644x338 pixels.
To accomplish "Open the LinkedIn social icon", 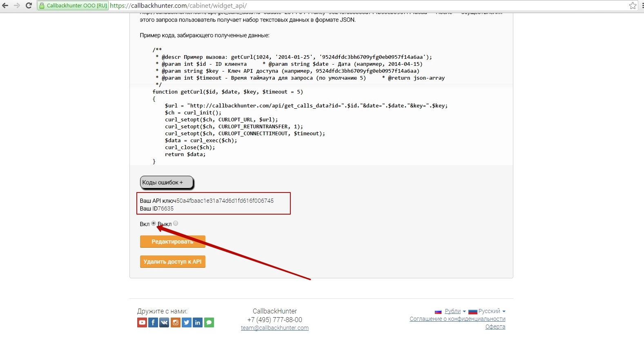I will pyautogui.click(x=198, y=322).
